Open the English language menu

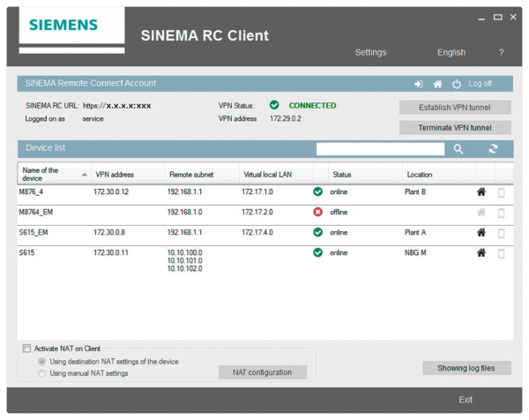pyautogui.click(x=451, y=52)
